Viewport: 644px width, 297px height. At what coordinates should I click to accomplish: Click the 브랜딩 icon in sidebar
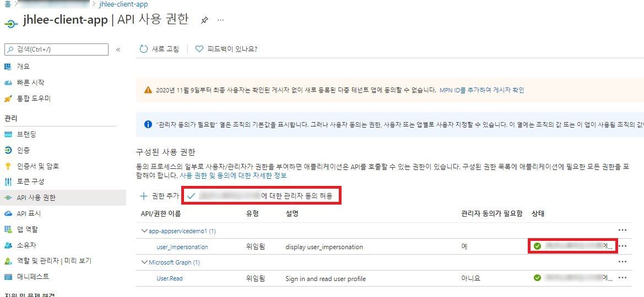(8, 135)
